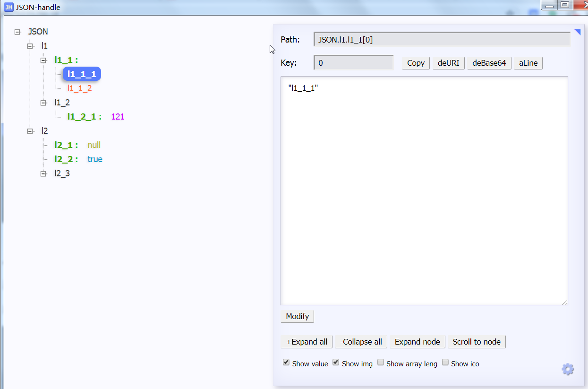Maximize the JSON-handle window
Screen dimensions: 588x389
click(x=564, y=5)
